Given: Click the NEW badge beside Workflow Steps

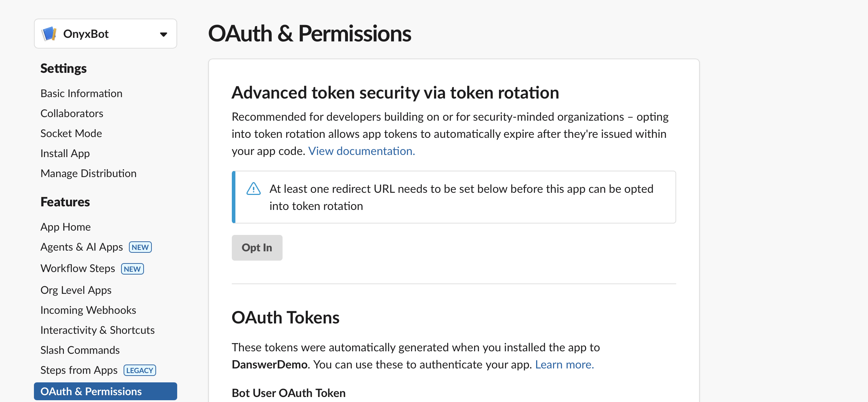Looking at the screenshot, I should (x=132, y=268).
